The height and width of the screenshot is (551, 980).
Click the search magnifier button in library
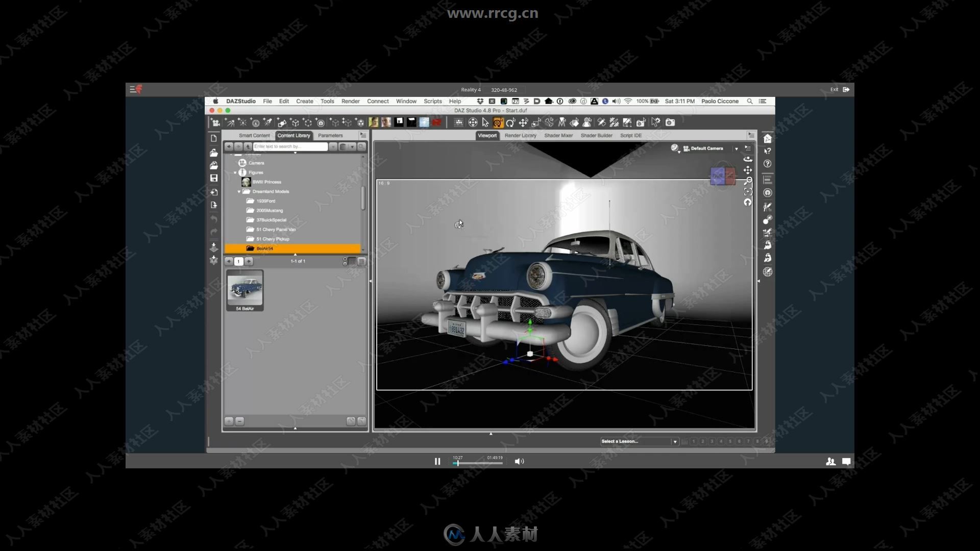[361, 146]
